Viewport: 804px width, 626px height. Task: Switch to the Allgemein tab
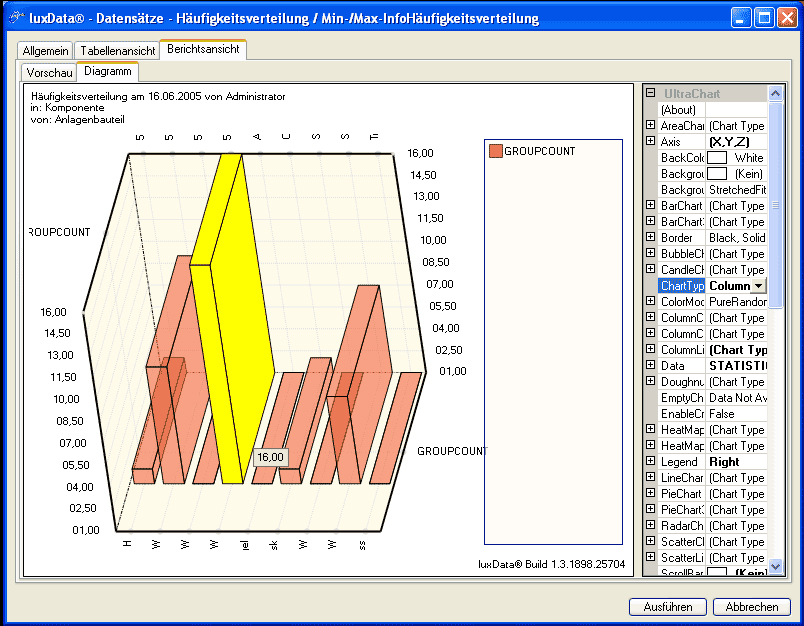[x=45, y=50]
